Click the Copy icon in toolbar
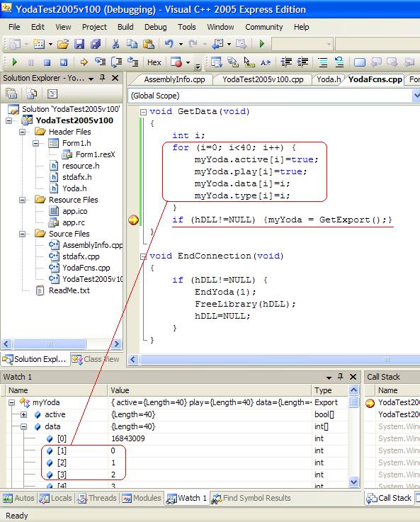 click(x=132, y=44)
